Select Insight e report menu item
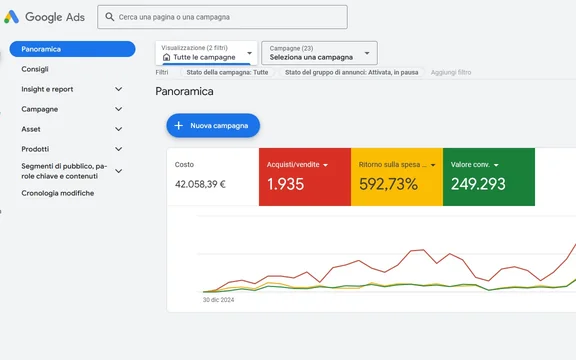576x360 pixels. (47, 89)
